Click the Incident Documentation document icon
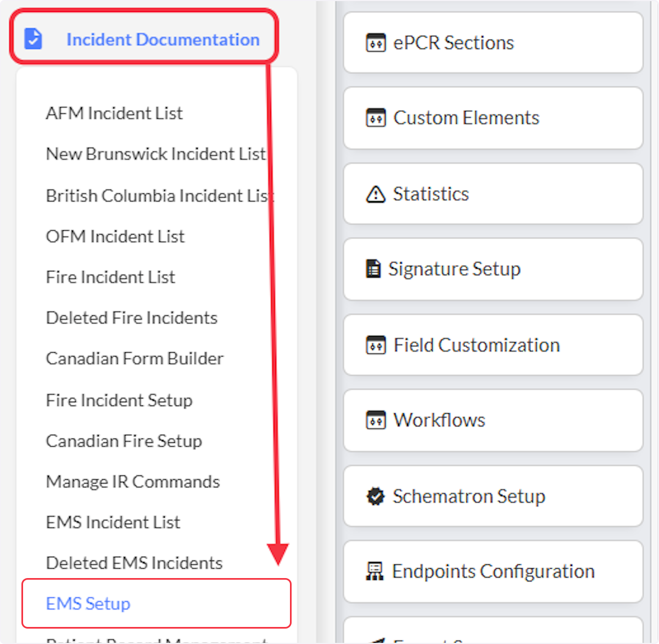 coord(33,39)
